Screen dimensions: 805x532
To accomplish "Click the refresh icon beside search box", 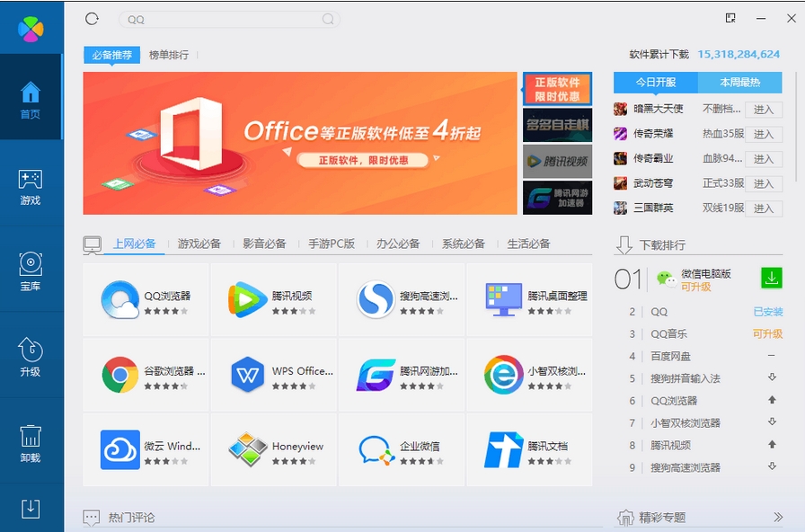I will [x=92, y=19].
